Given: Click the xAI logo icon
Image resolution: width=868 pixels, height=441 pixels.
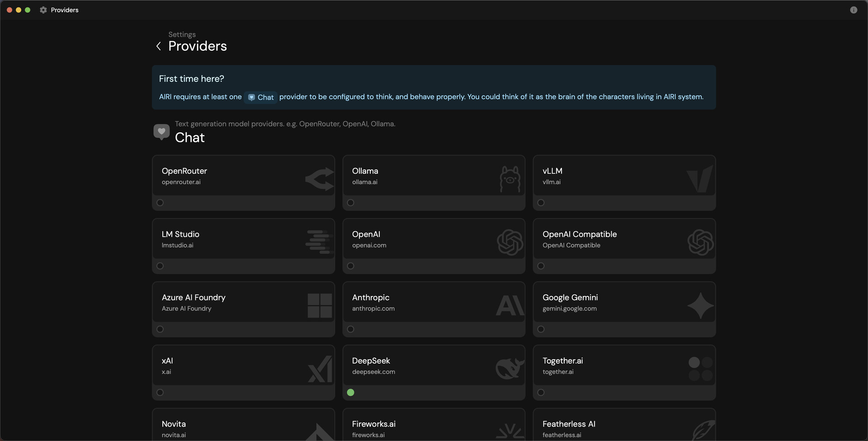Looking at the screenshot, I should tap(320, 369).
